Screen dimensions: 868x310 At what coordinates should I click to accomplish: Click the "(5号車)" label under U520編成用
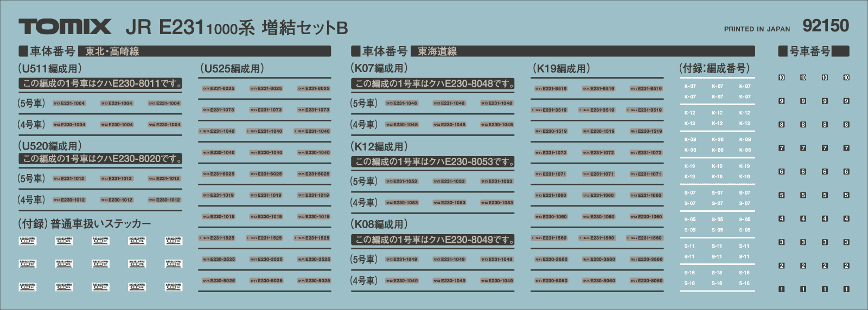tap(32, 178)
